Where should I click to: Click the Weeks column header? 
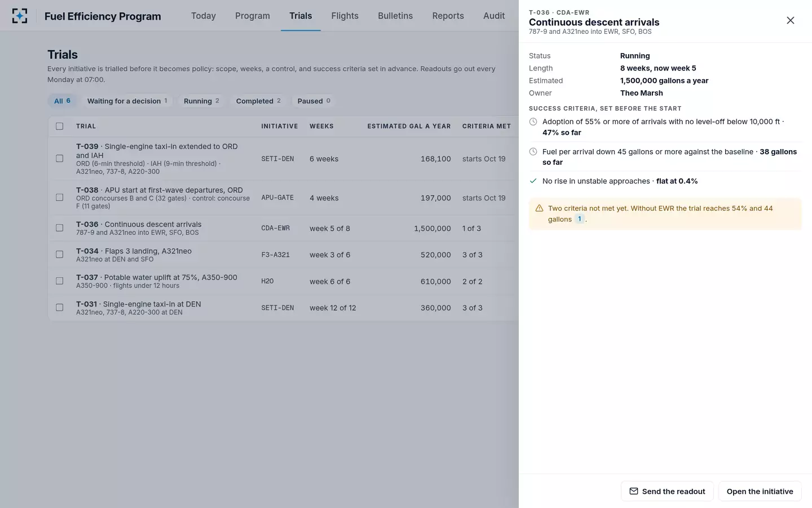click(x=321, y=126)
